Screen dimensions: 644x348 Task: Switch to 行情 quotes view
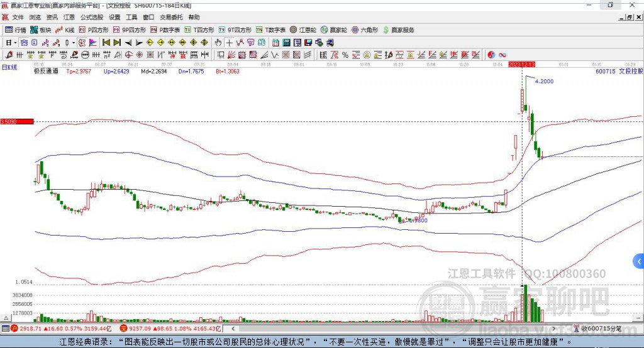point(16,30)
